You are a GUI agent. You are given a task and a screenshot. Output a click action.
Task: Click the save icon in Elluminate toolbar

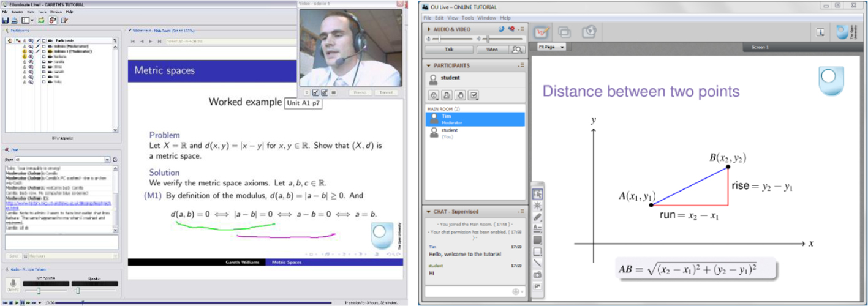coord(6,20)
